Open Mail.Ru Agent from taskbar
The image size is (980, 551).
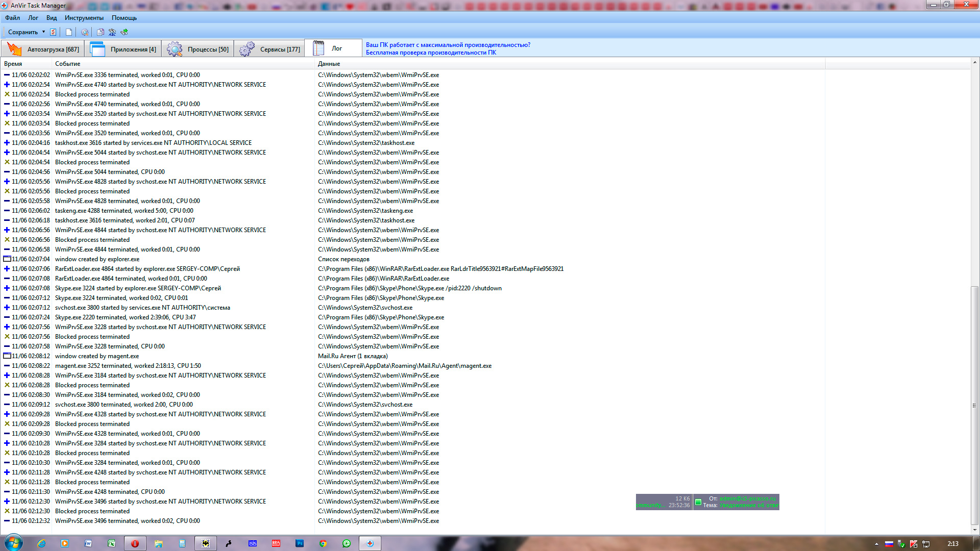pyautogui.click(x=347, y=543)
